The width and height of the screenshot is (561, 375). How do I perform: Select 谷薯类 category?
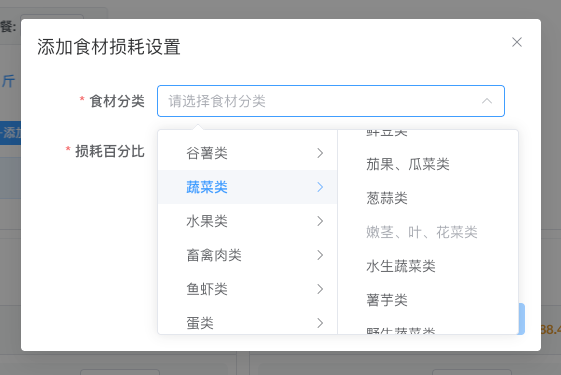pos(248,153)
